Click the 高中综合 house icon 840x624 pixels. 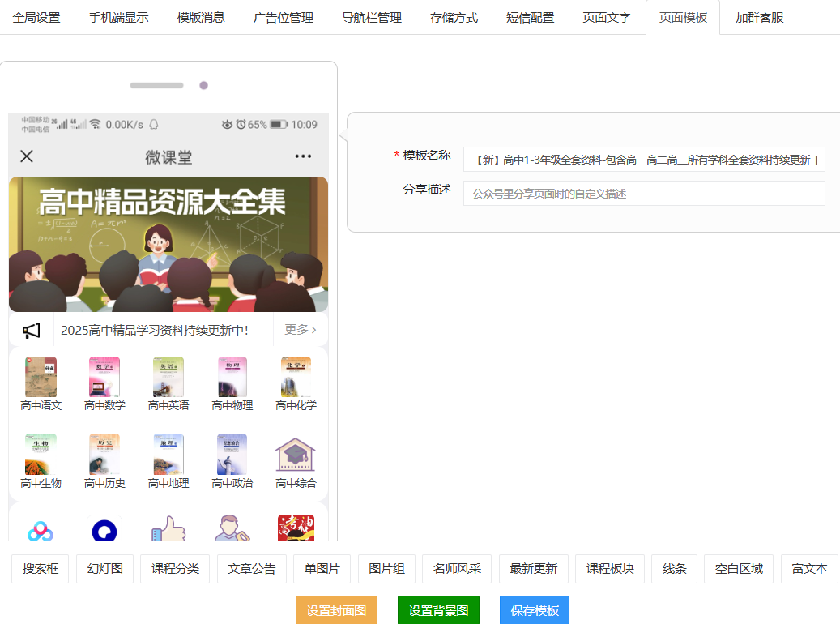coord(296,455)
